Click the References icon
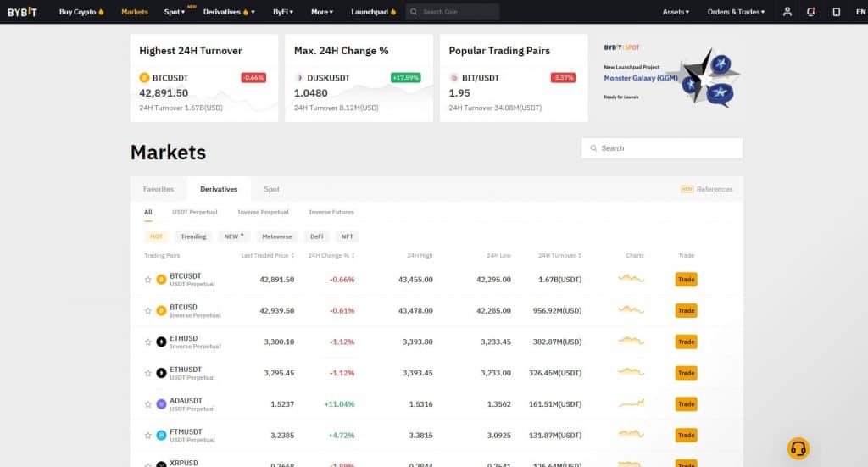The height and width of the screenshot is (467, 868). point(687,189)
